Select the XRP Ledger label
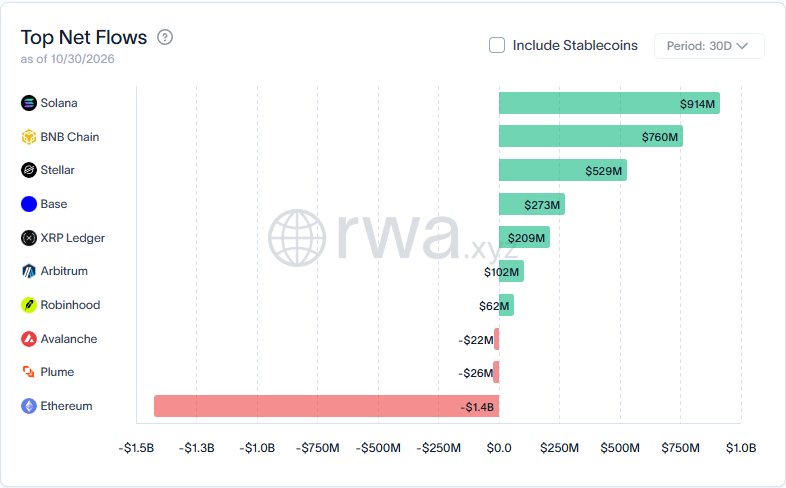This screenshot has width=786, height=488. tap(73, 238)
